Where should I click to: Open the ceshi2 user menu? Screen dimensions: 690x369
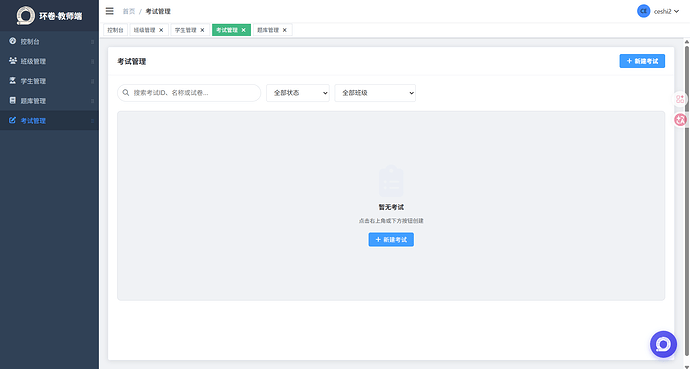pyautogui.click(x=666, y=11)
